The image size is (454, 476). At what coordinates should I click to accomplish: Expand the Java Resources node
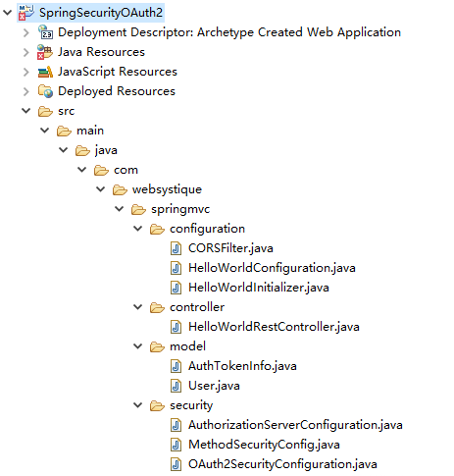[x=26, y=52]
